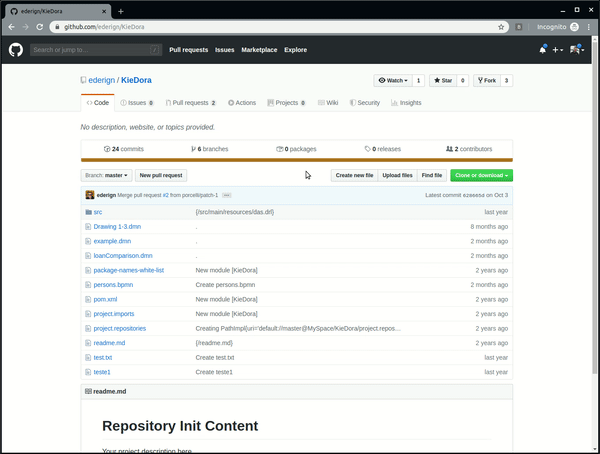Open Pull requests in top navigation

click(189, 50)
